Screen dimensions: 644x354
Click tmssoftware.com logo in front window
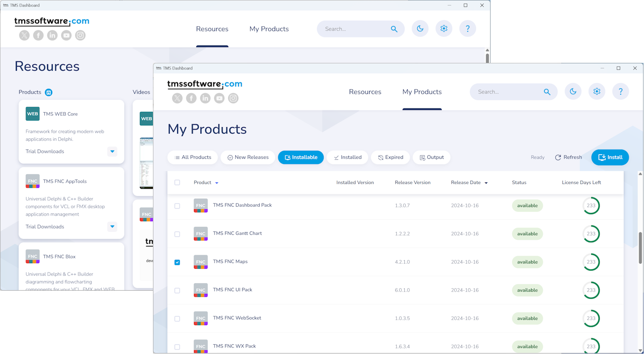coord(205,84)
